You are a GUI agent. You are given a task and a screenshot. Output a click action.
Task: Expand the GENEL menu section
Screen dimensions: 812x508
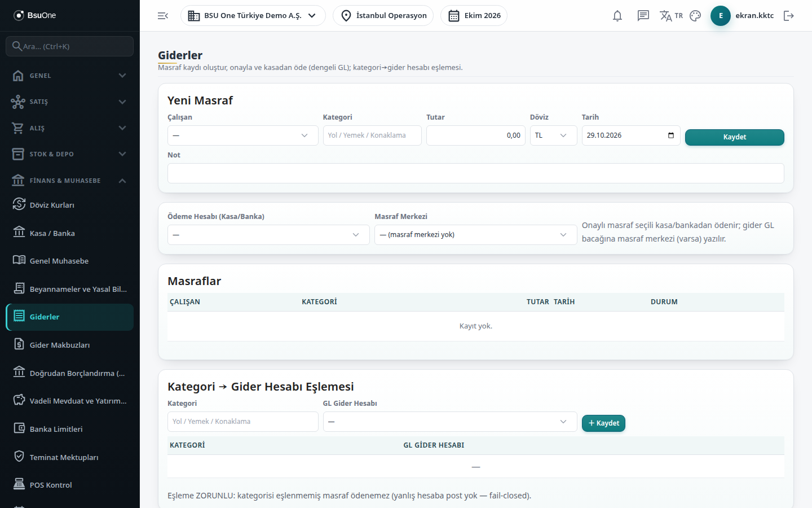[70, 76]
